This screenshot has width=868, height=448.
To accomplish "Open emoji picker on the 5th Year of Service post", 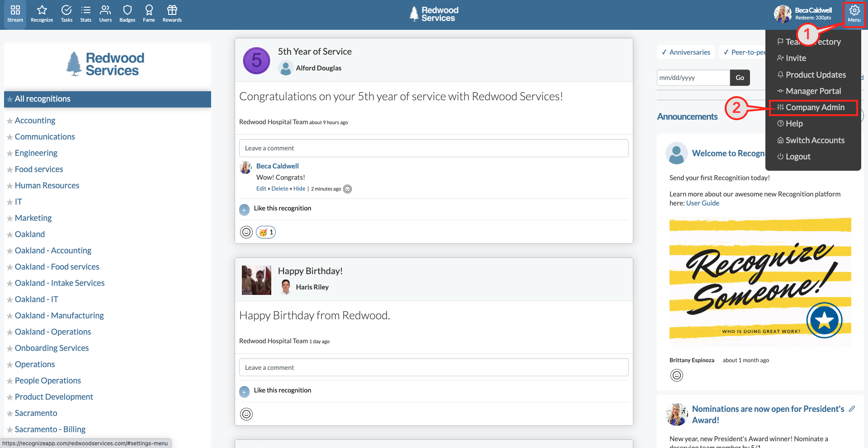I will coord(246,232).
